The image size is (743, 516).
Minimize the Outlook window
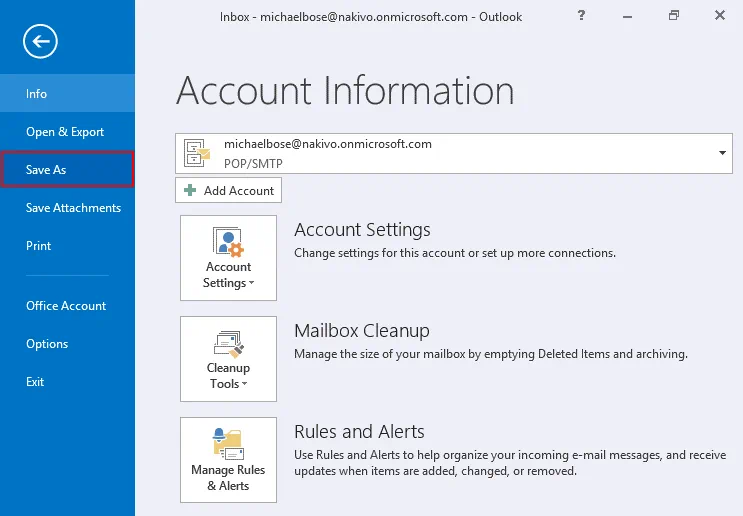(628, 15)
